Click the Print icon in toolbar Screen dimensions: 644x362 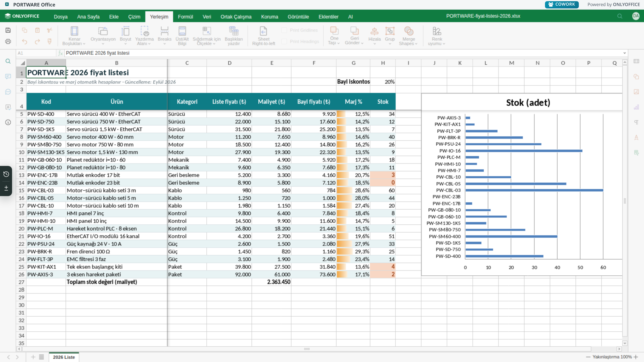[8, 41]
